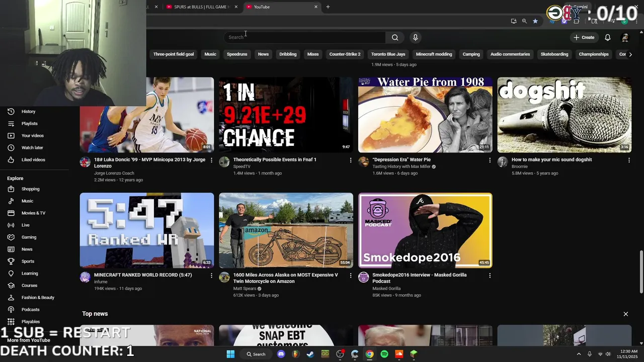Click the Create button

[x=584, y=37]
